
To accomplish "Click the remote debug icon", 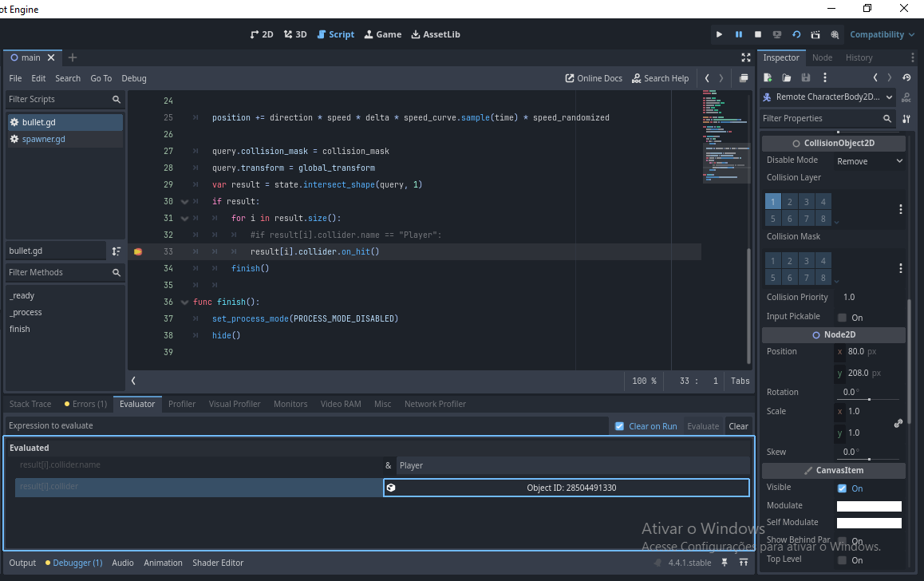I will (x=777, y=35).
